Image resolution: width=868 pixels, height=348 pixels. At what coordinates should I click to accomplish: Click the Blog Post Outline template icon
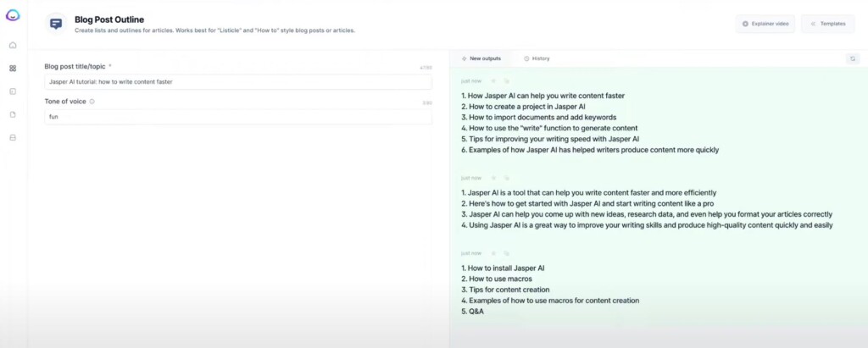pos(56,24)
